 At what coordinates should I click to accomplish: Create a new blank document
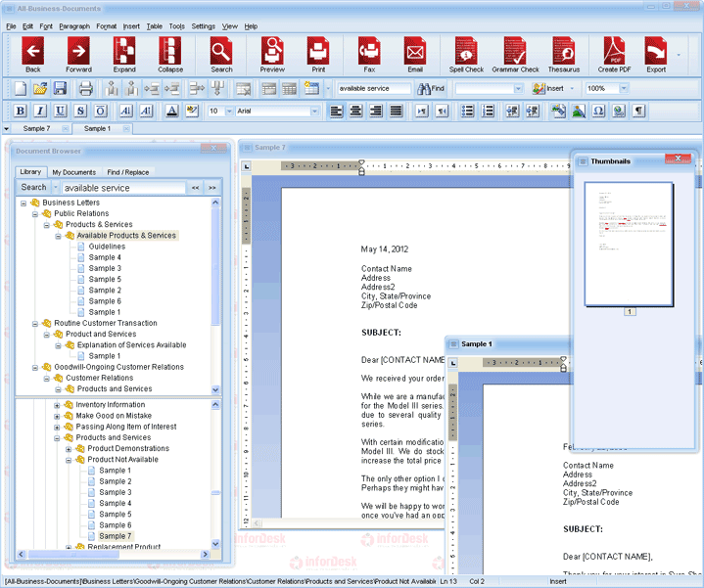tap(21, 88)
